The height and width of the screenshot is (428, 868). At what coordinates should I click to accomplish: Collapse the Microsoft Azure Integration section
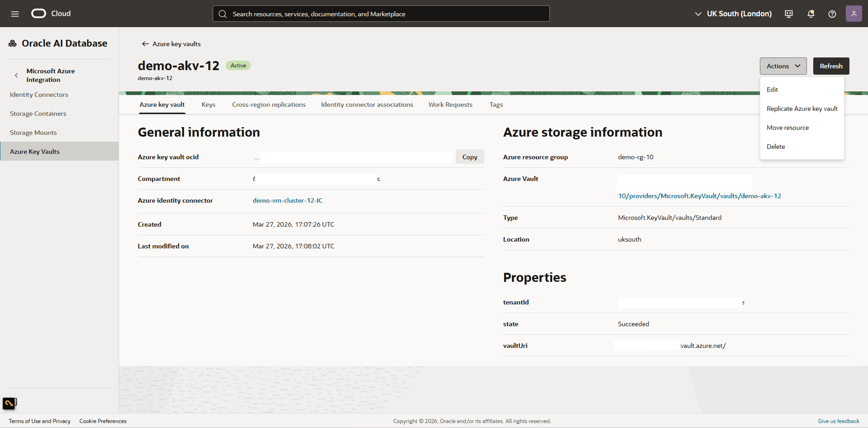[x=16, y=75]
